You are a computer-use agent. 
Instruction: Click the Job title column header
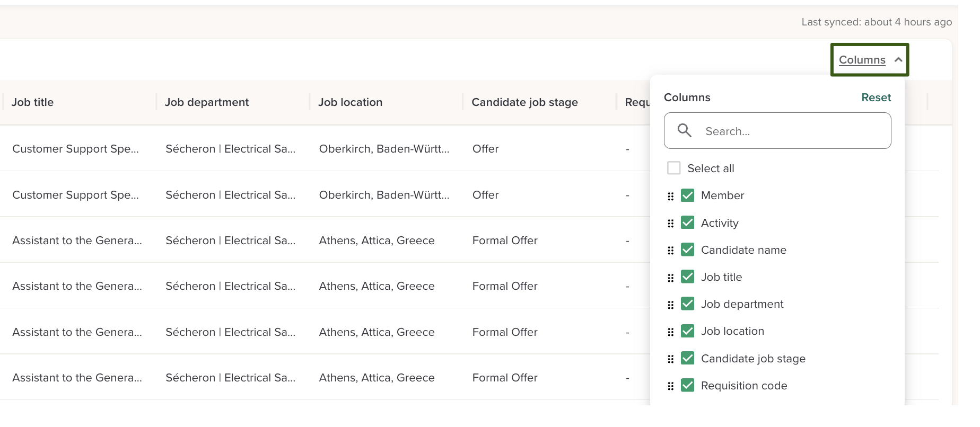click(x=33, y=102)
